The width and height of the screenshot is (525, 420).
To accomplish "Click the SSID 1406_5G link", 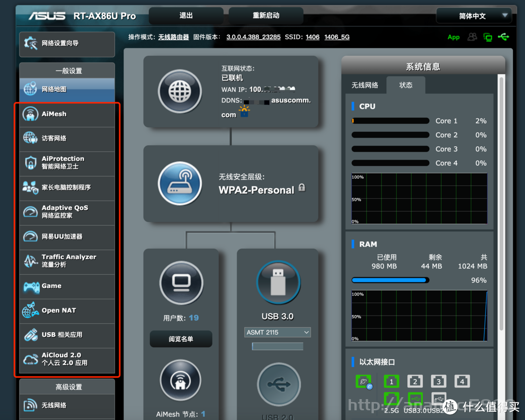I will tap(337, 37).
